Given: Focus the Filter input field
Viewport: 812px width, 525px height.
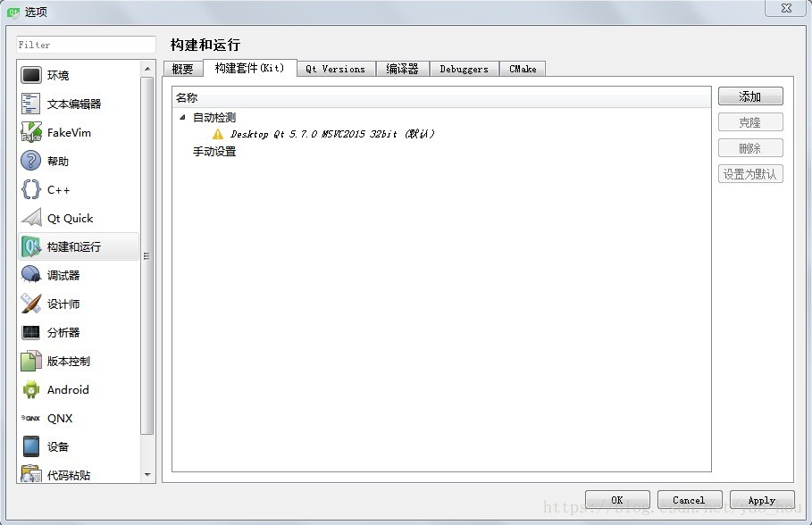Looking at the screenshot, I should (x=86, y=45).
